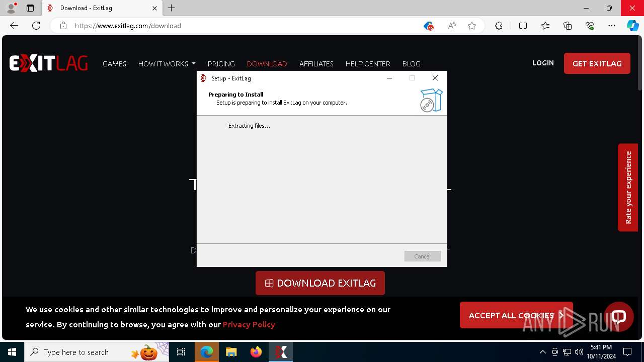Go back to previous page
The height and width of the screenshot is (362, 644).
click(x=14, y=26)
